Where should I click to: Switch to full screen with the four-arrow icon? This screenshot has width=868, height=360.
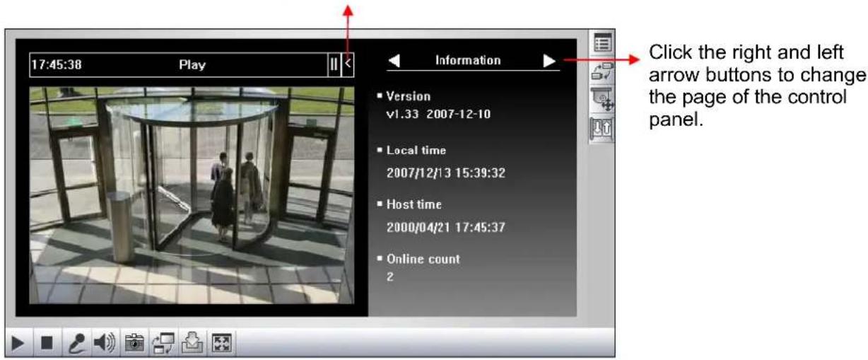point(221,343)
